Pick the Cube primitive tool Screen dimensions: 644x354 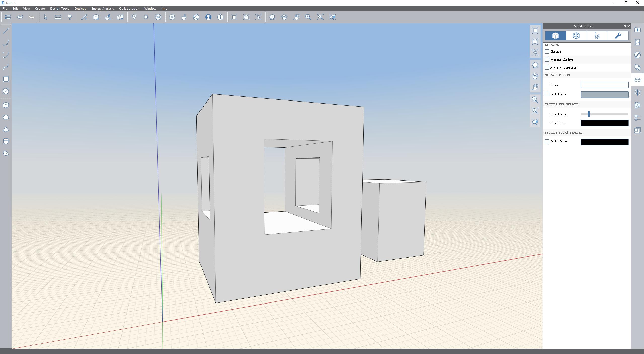(x=6, y=105)
